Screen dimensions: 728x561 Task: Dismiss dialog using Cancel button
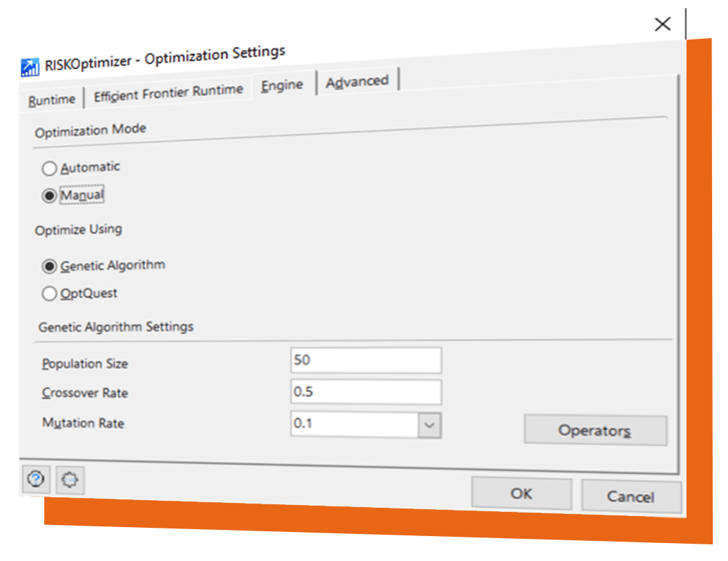631,497
